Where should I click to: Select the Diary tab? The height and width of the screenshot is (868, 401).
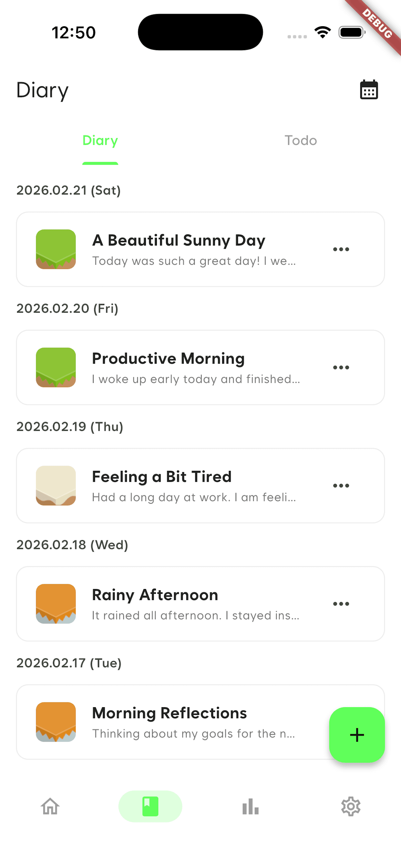click(x=100, y=140)
